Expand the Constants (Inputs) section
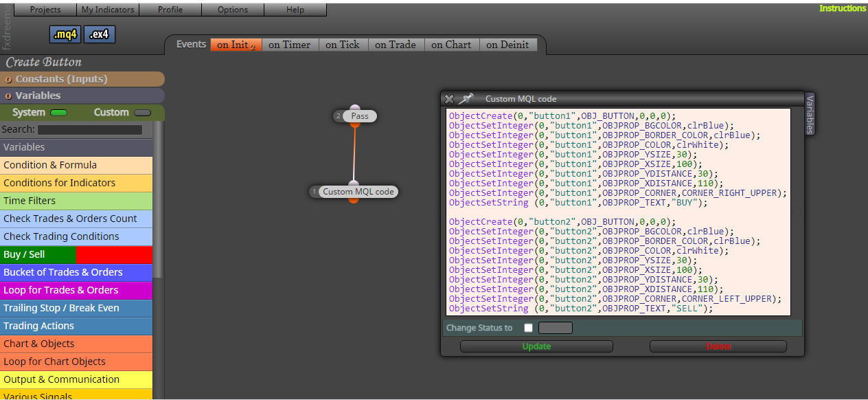Image resolution: width=868 pixels, height=400 pixels. coord(82,79)
